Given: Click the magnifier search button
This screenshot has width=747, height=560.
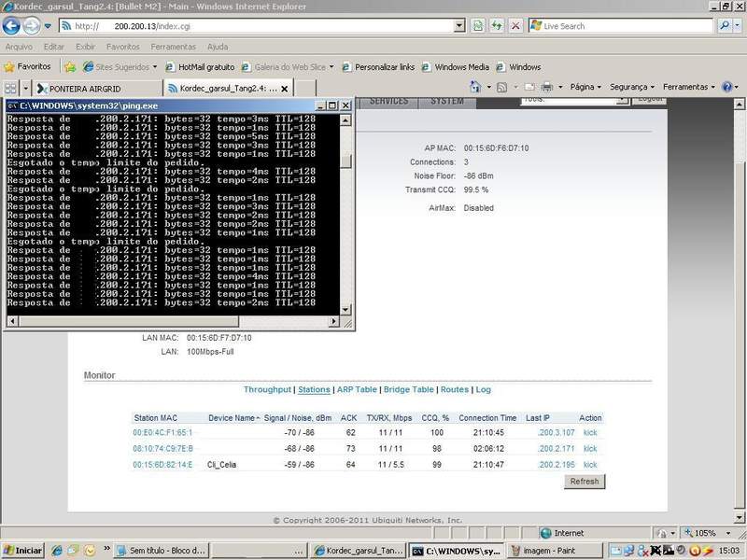Looking at the screenshot, I should 725,26.
